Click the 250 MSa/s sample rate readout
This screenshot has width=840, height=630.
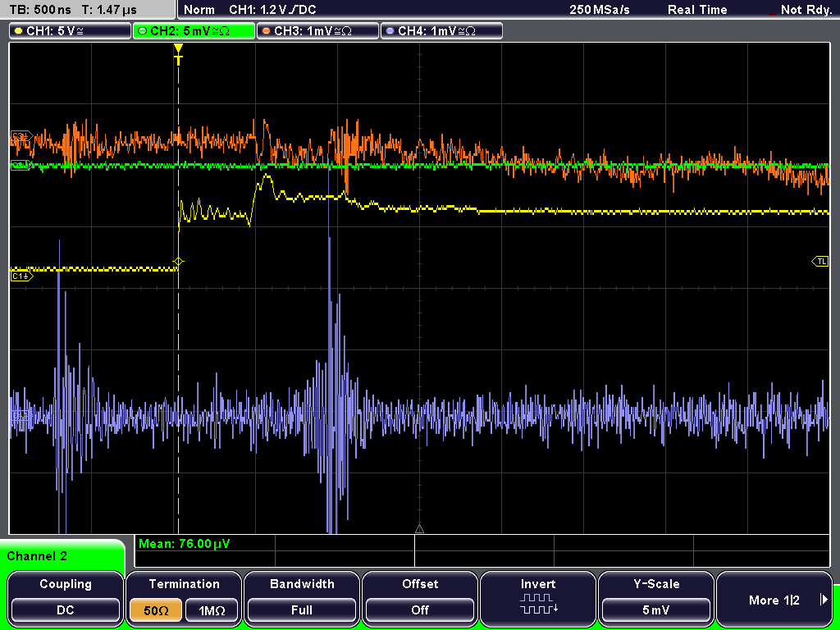point(600,10)
